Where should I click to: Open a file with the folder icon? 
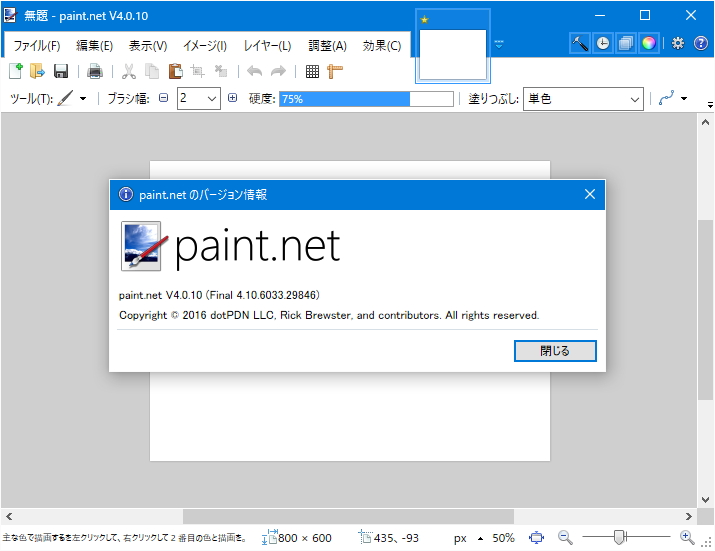[x=37, y=71]
